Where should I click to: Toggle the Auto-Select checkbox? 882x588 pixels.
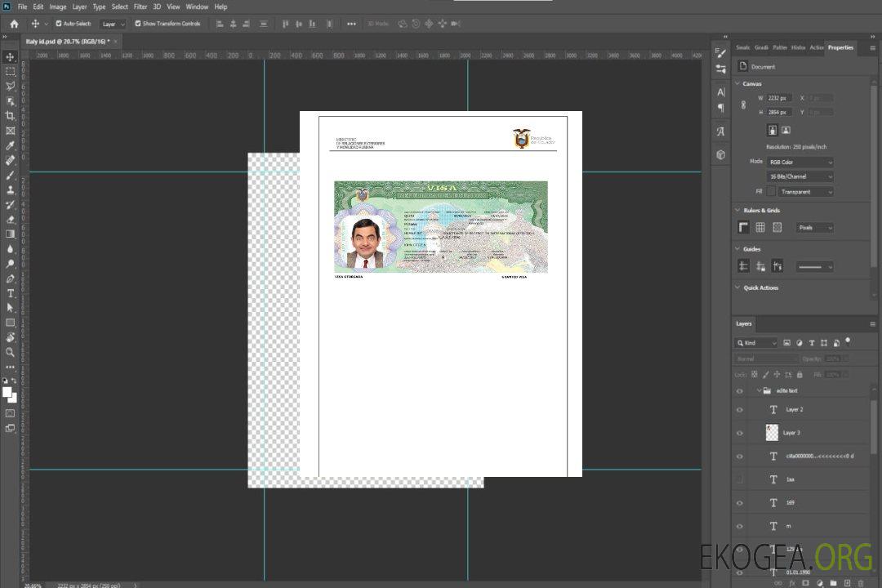click(x=59, y=24)
